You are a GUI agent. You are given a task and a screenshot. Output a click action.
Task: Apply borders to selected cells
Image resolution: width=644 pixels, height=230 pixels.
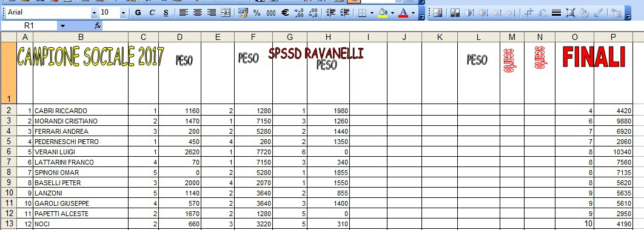tap(362, 13)
